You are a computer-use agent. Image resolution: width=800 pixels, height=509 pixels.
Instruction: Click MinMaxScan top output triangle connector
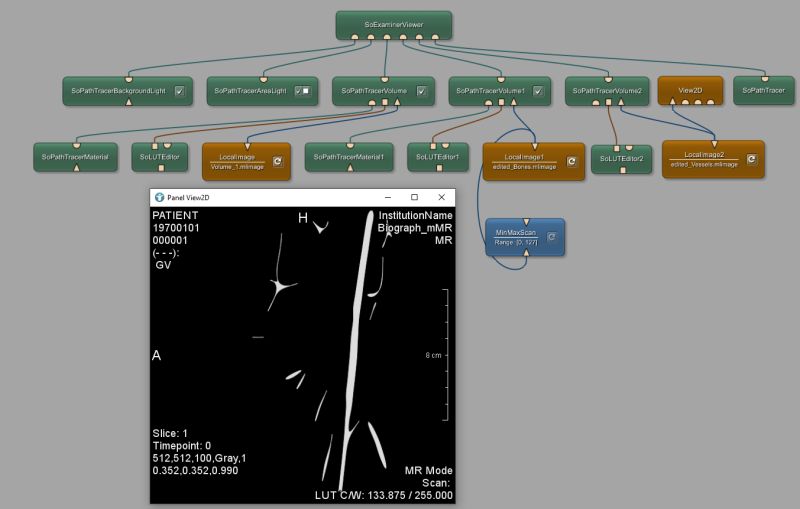(526, 222)
